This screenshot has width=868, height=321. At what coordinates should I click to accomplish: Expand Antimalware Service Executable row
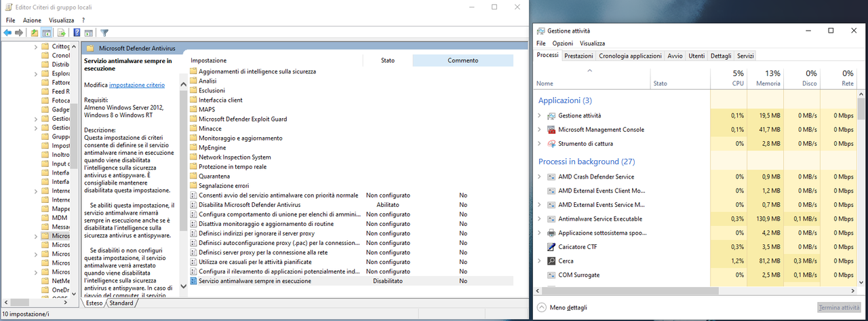pyautogui.click(x=539, y=219)
